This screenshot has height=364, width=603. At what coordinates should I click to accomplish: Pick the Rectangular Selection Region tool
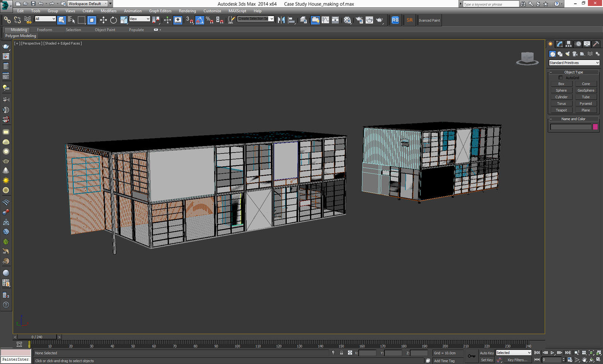[81, 20]
